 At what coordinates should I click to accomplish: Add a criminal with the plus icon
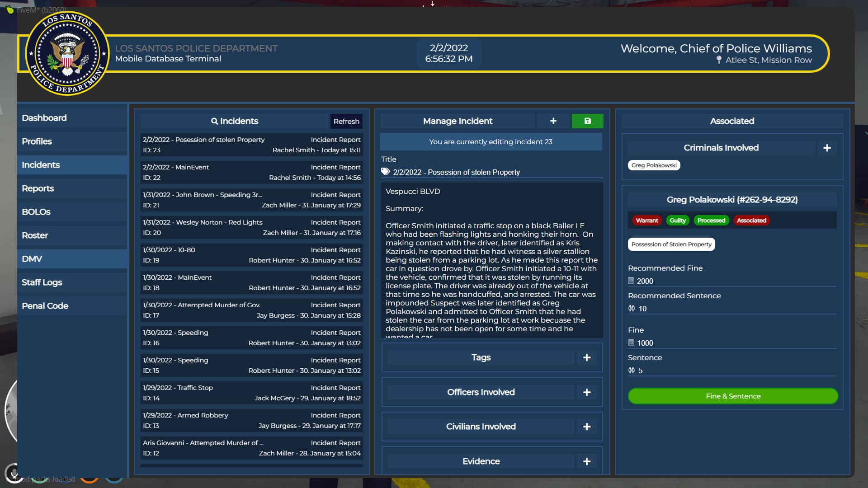click(827, 148)
